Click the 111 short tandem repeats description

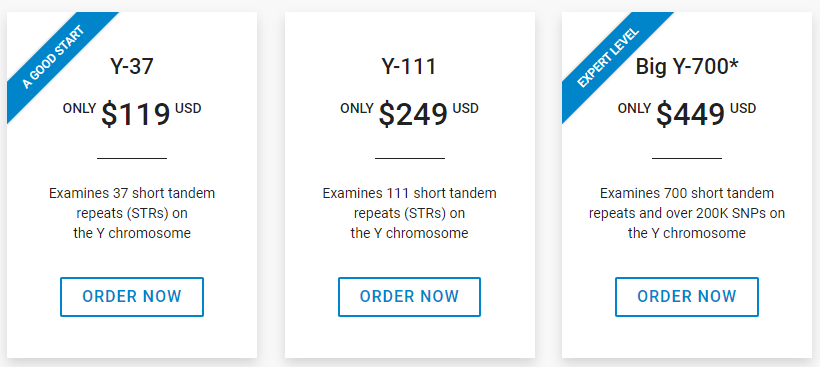coord(409,213)
